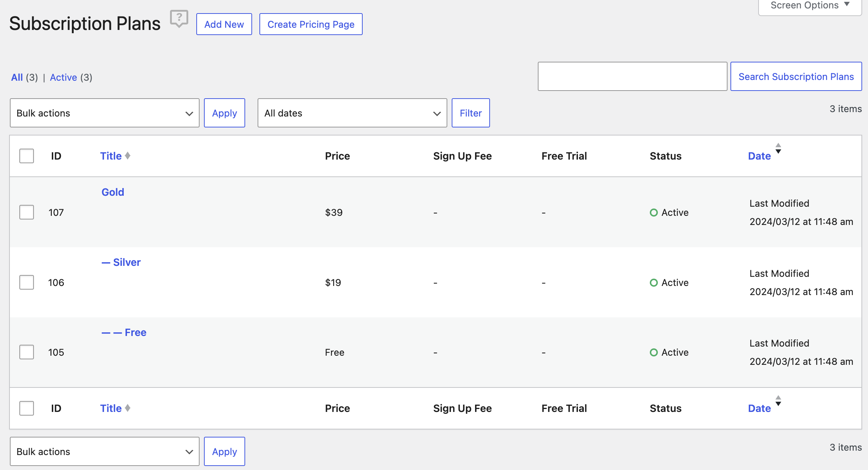Screen dimensions: 868x470
Task: Click the green status circle in the Gold row
Action: [x=654, y=213]
